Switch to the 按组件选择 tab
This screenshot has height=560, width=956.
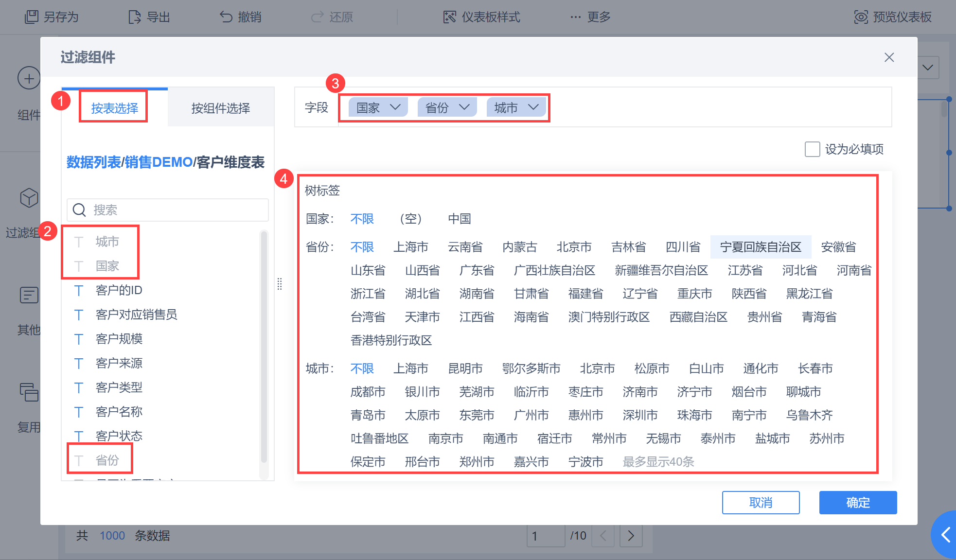click(x=220, y=108)
